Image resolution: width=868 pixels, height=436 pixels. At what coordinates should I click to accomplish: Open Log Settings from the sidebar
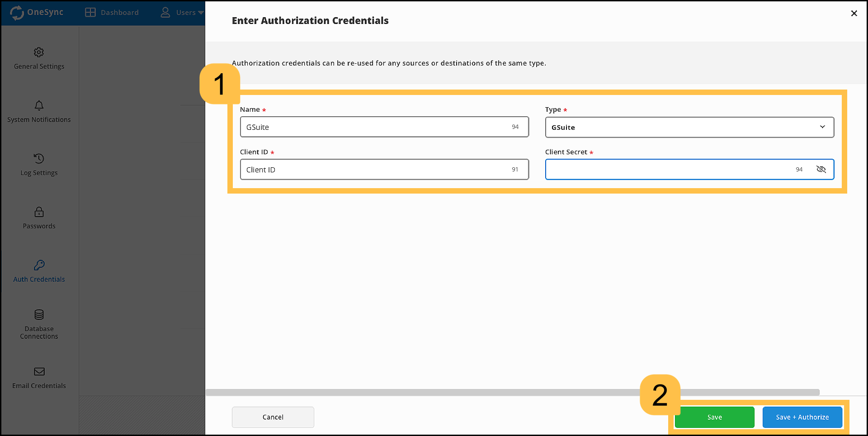tap(39, 165)
